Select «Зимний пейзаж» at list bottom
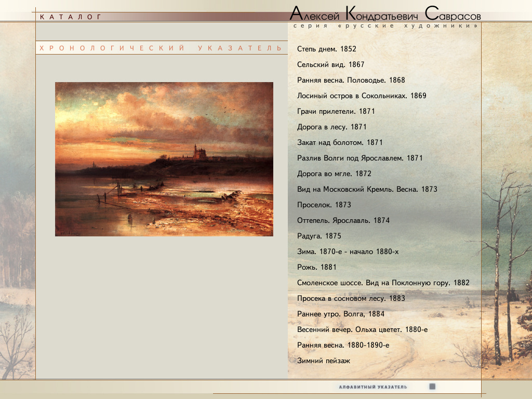532x399 pixels. [x=324, y=361]
